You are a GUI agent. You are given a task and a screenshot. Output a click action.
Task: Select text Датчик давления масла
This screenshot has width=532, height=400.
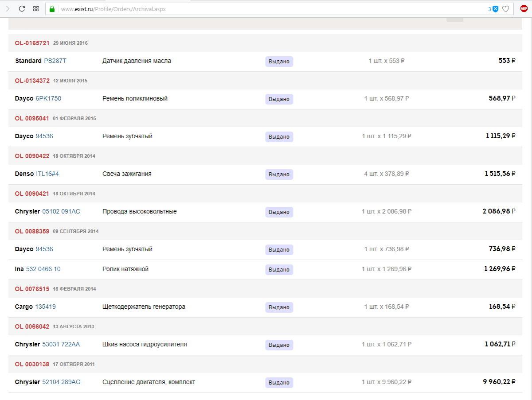(137, 61)
